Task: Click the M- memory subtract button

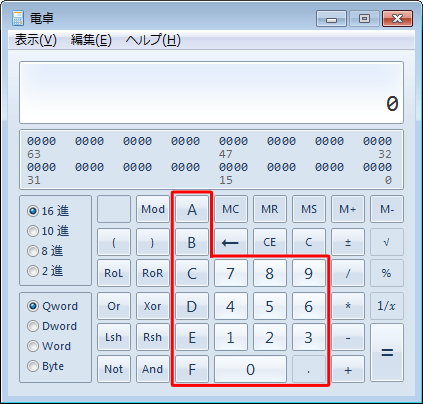Action: click(387, 209)
